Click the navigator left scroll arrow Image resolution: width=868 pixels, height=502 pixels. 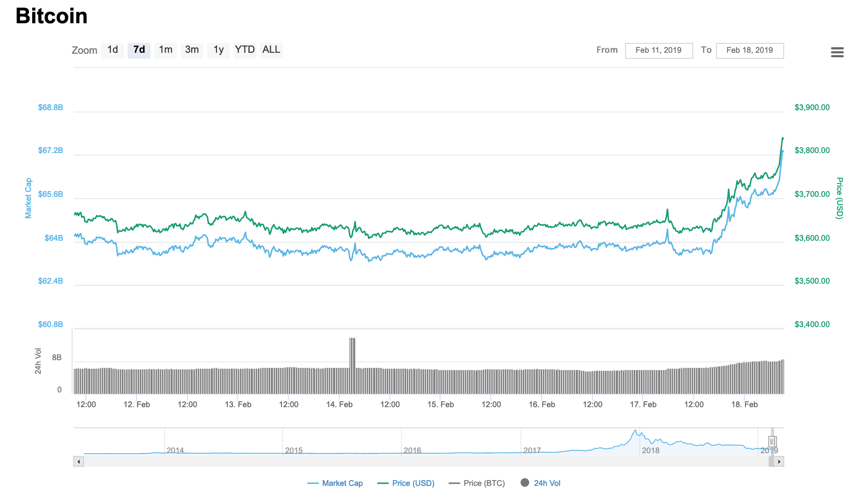pos(79,462)
